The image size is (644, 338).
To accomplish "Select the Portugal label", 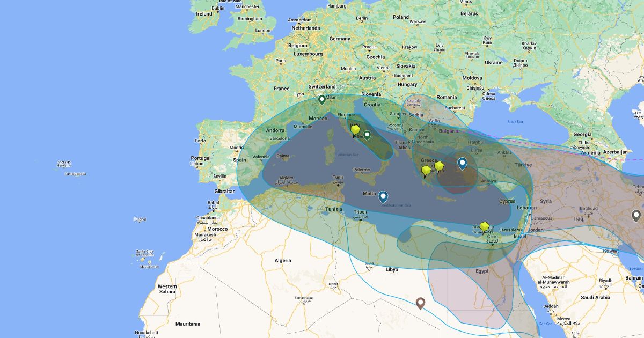I will pos(201,158).
